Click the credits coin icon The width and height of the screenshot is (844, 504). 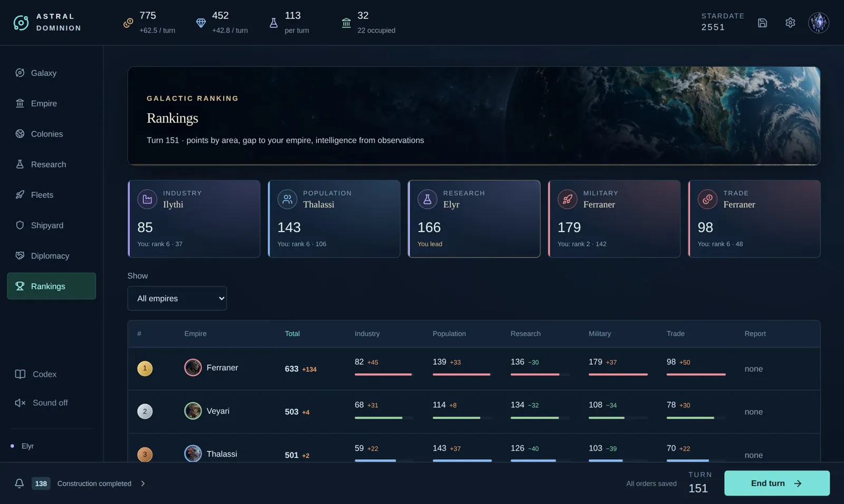[128, 23]
